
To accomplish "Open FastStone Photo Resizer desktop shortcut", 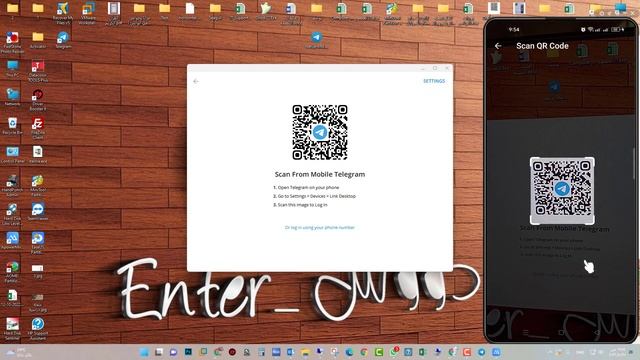I will pos(12,42).
